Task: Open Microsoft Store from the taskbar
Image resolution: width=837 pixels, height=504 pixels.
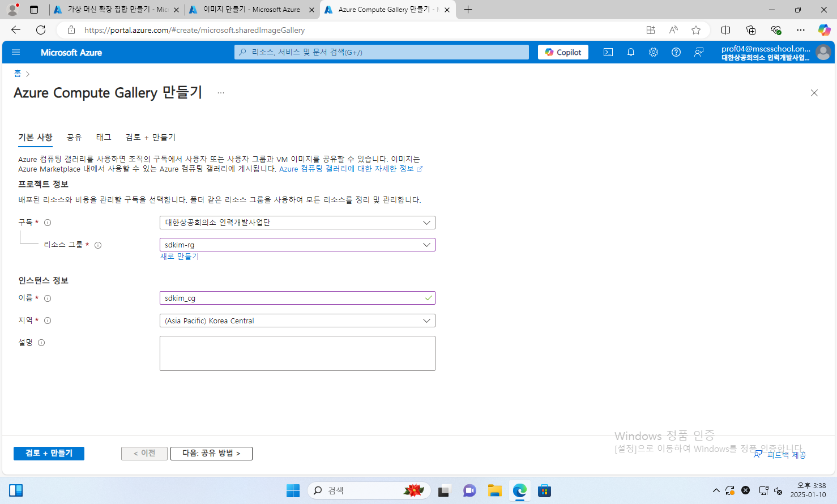Action: (544, 490)
